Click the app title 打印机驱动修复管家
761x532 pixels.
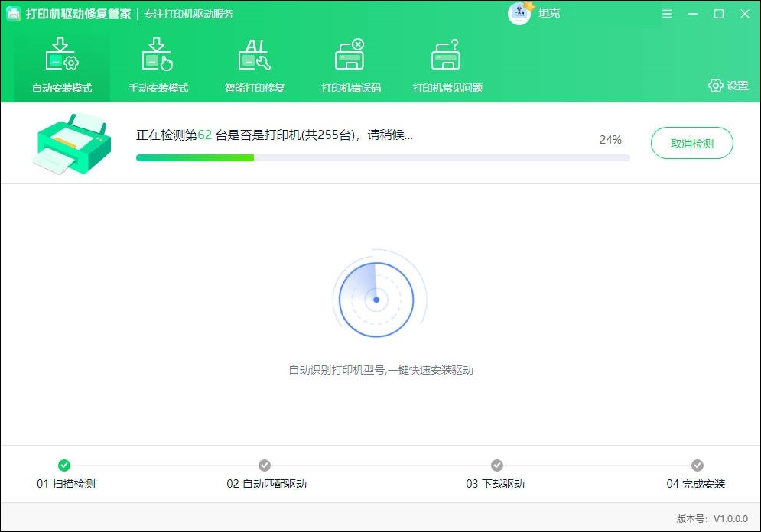click(78, 14)
